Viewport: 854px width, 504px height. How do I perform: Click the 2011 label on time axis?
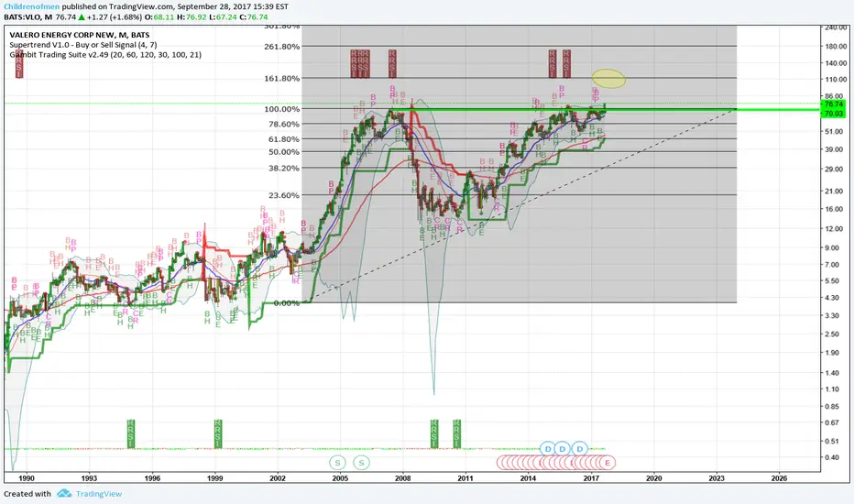(x=465, y=478)
